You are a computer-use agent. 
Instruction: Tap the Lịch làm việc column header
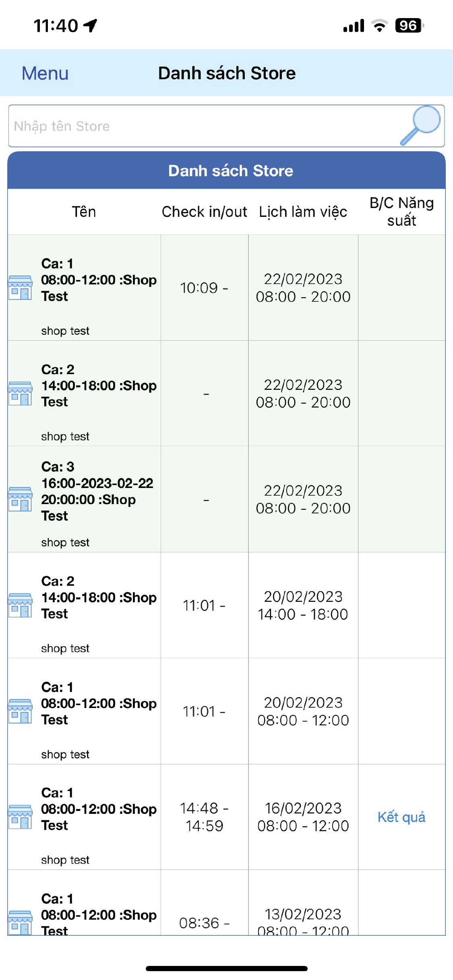click(x=303, y=212)
